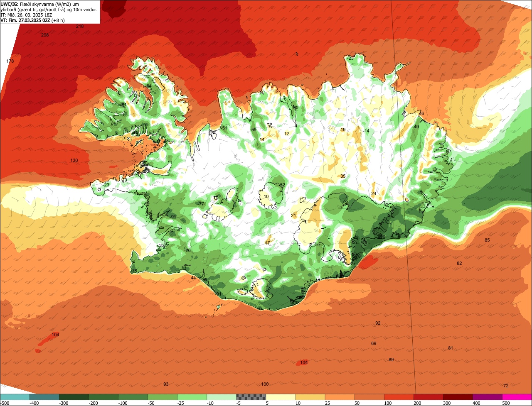This screenshot has width=532, height=406.
Task: Click the pale green legend swatch above -10
Action: pyautogui.click(x=222, y=397)
